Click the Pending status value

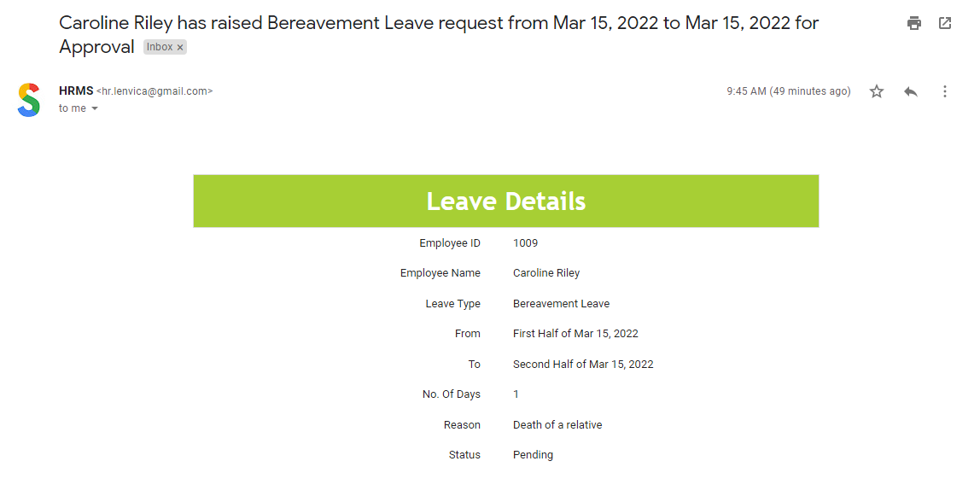[534, 455]
